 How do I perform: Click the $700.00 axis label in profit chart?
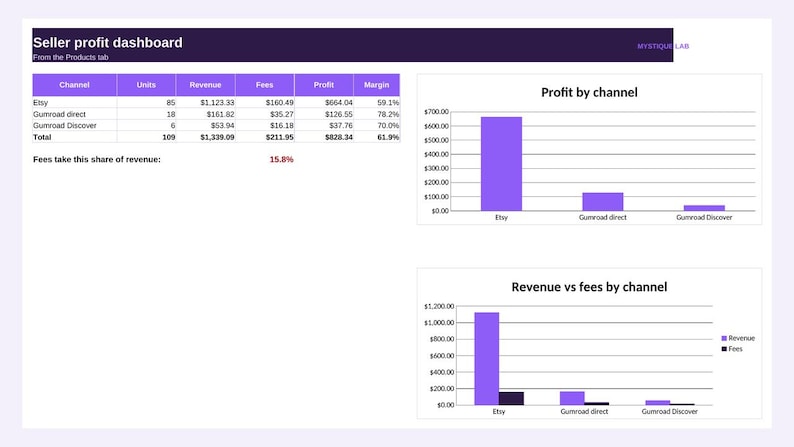click(436, 111)
